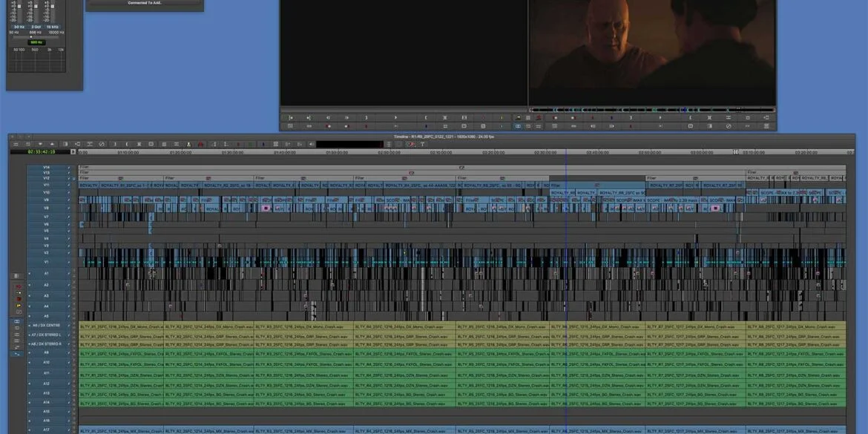Viewport: 868px width, 434px height.
Task: Click the record monitor video frame
Action: (x=651, y=52)
